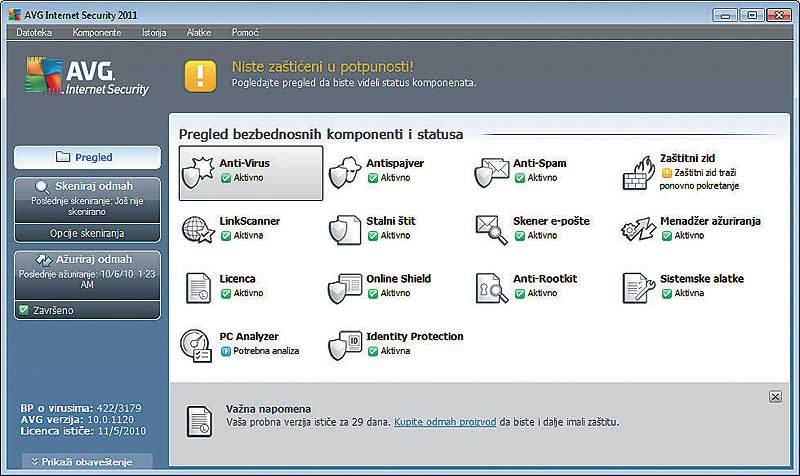800x476 pixels.
Task: Expand Prikaži obaveštenje notification panel
Action: click(87, 461)
